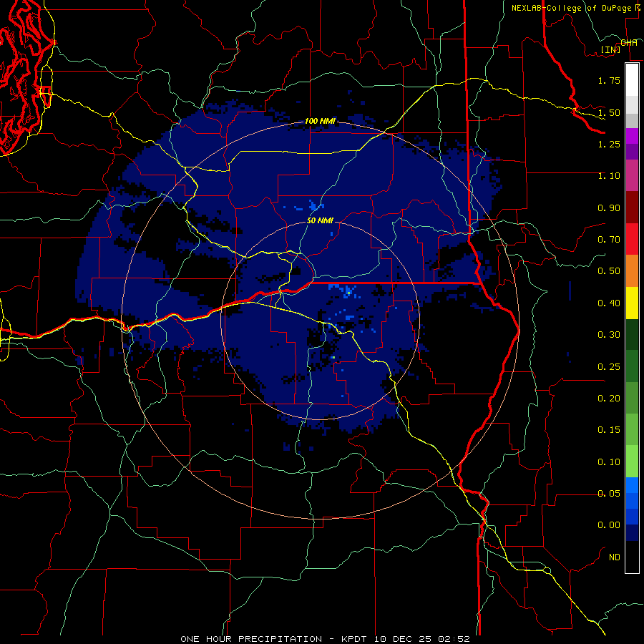Click the darkest green legend swatch
Viewport: 644px width, 644px height.
point(632,334)
